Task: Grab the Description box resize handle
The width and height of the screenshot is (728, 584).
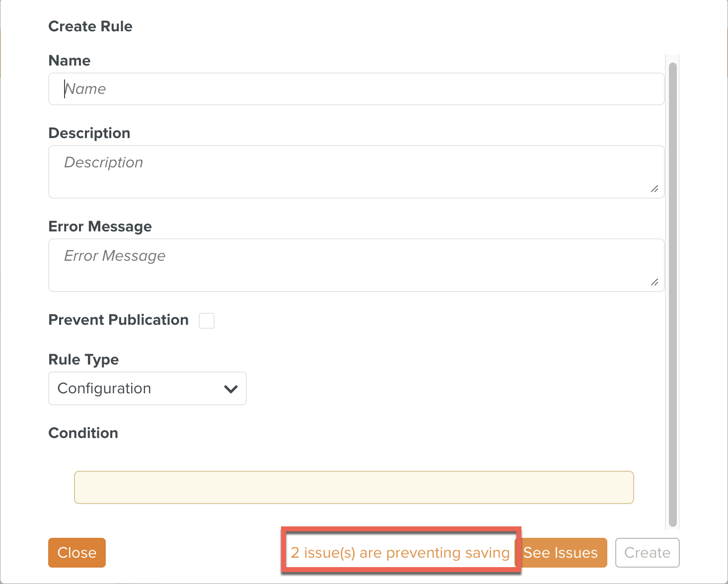Action: 655,189
